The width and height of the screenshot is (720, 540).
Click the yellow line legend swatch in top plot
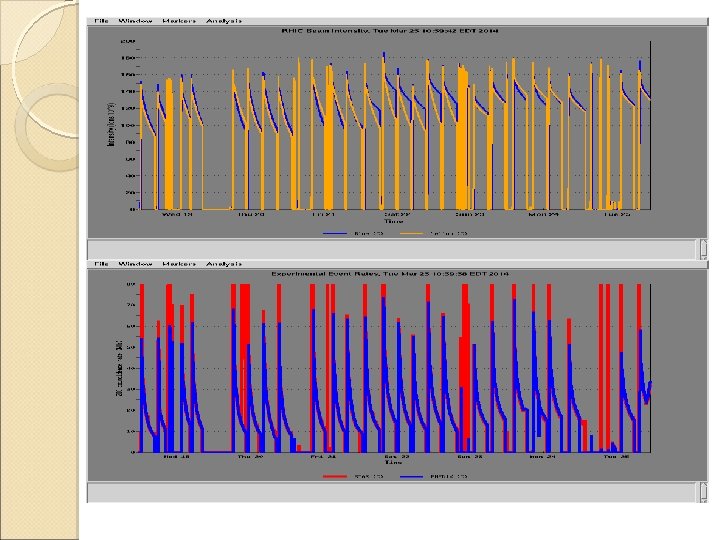click(x=411, y=233)
